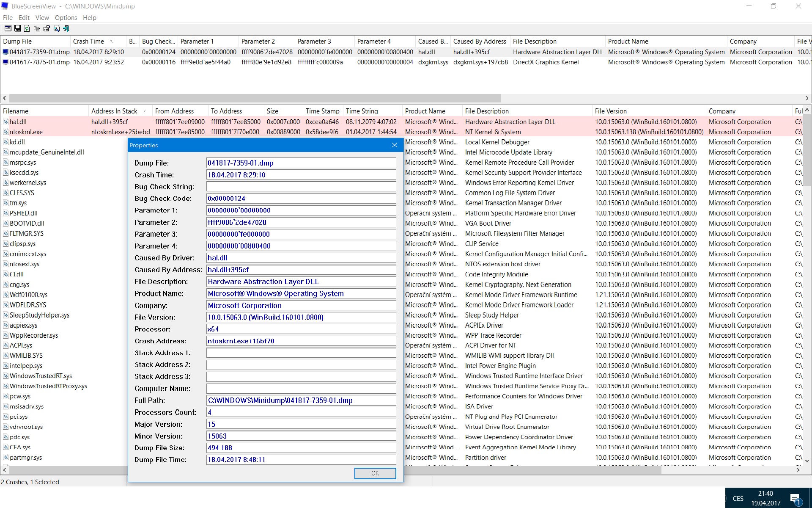
Task: Open the Properties toolbar icon
Action: pos(47,28)
